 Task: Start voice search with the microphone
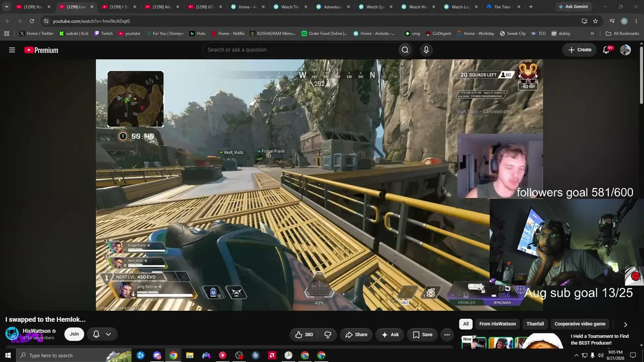[x=426, y=50]
